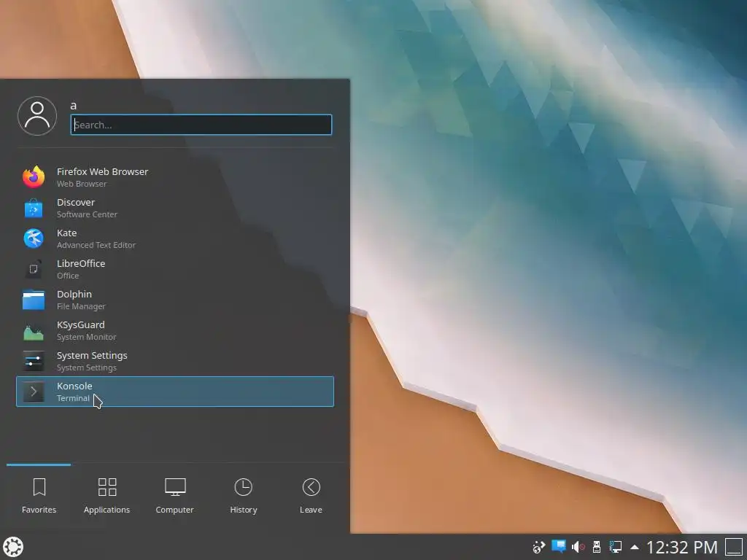This screenshot has width=747, height=560.
Task: Switch to the Applications tab
Action: pos(107,496)
